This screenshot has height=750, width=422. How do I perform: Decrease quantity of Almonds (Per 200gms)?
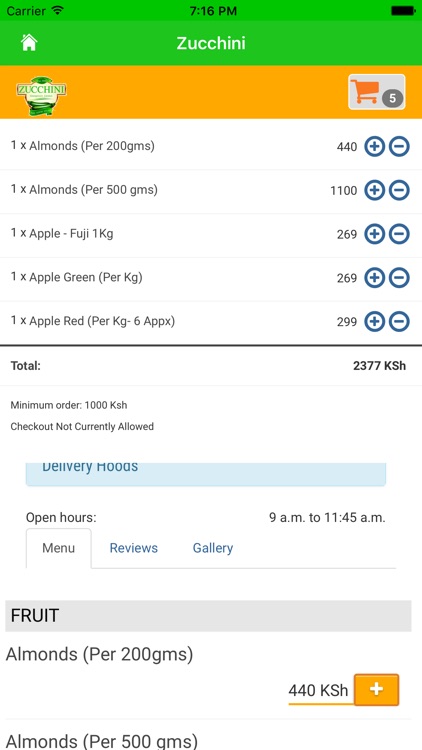pyautogui.click(x=399, y=146)
